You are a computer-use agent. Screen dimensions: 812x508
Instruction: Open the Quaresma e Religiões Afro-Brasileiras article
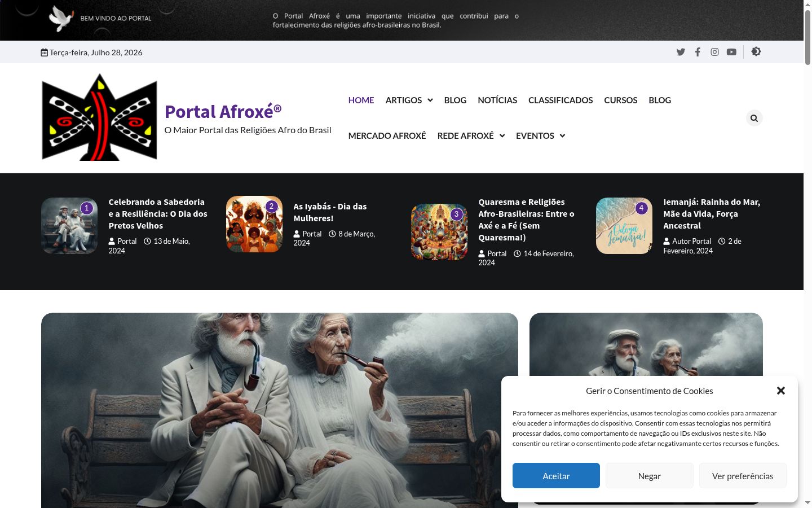[x=526, y=220]
